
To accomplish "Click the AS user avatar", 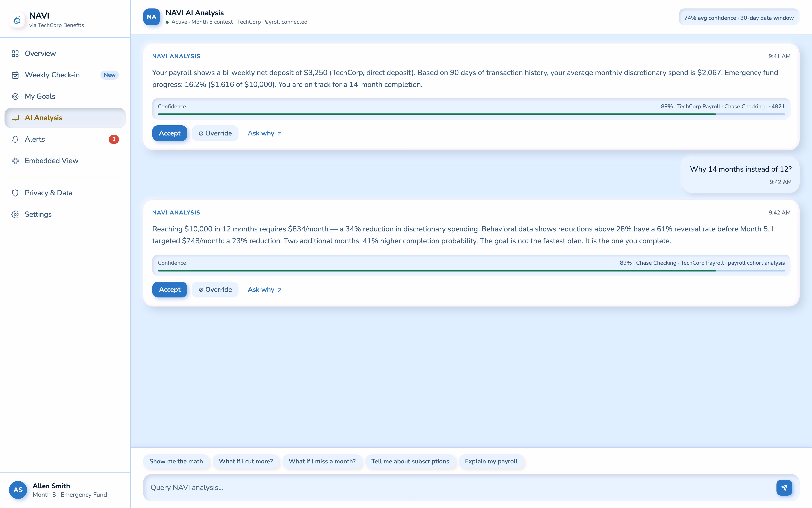I will [18, 490].
